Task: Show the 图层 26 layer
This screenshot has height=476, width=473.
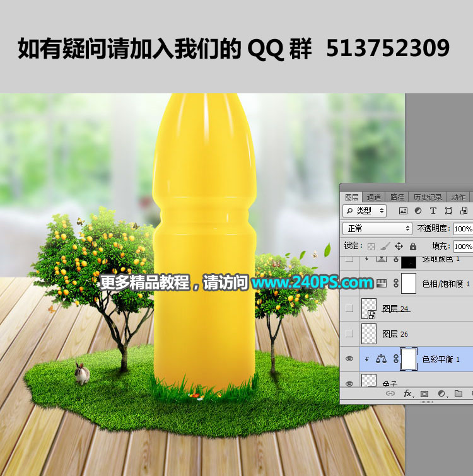Action: tap(349, 333)
